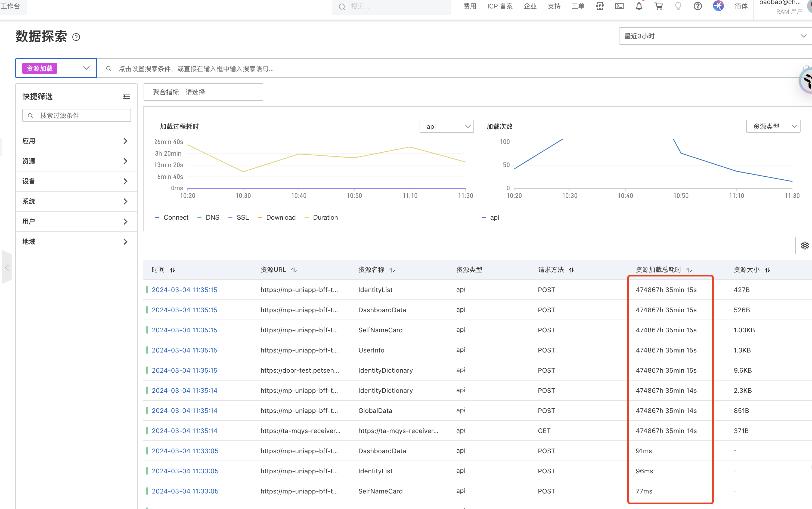Toggle the Connect series in chart legend

click(172, 217)
